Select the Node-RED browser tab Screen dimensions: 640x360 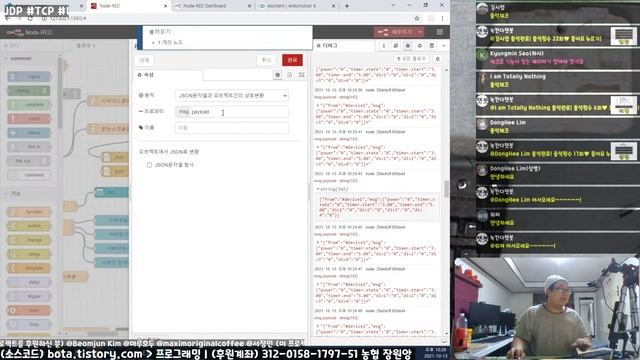pyautogui.click(x=128, y=6)
